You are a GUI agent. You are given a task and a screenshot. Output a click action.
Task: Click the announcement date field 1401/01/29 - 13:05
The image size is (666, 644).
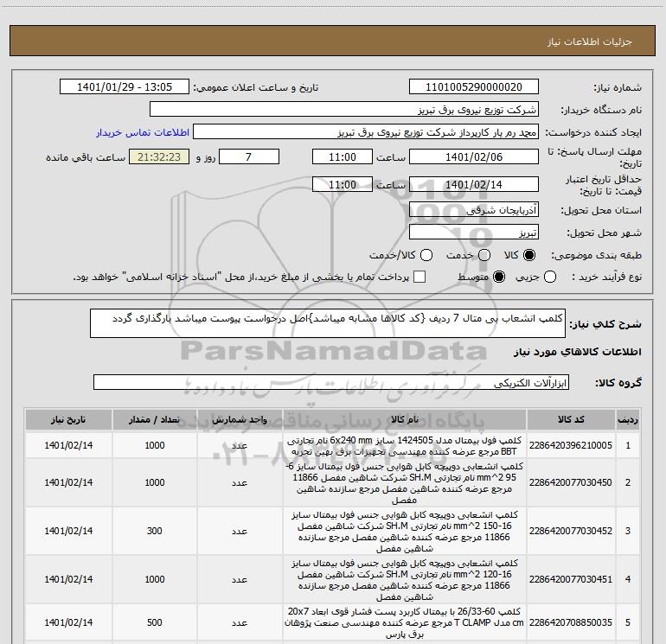click(125, 87)
